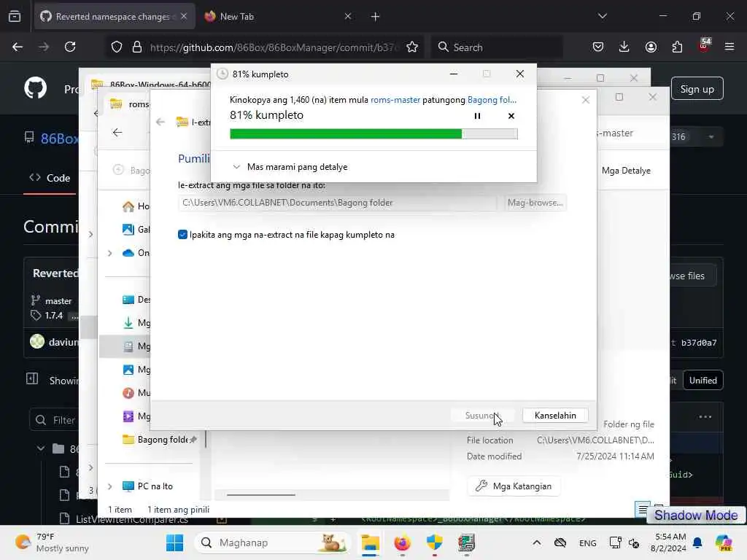This screenshot has width=747, height=560.
Task: Open Firefox Downloads panel
Action: 624,47
